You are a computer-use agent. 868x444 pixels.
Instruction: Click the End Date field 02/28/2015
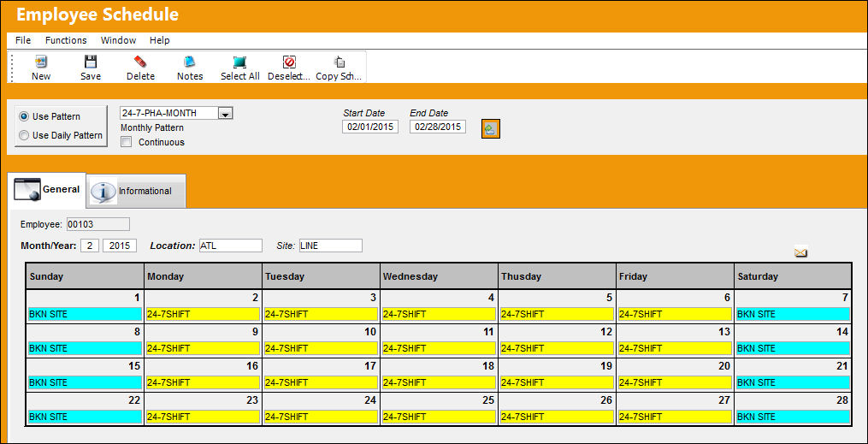tap(437, 127)
